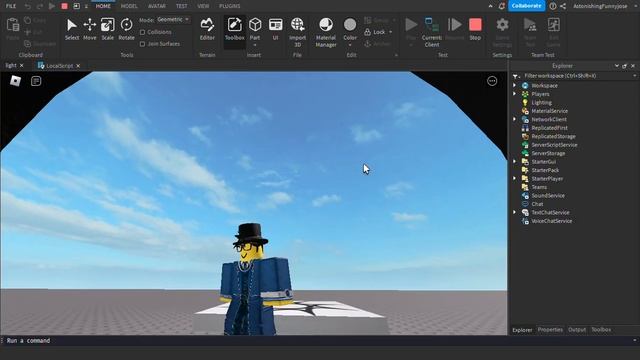Select the Select tool

pos(72,29)
